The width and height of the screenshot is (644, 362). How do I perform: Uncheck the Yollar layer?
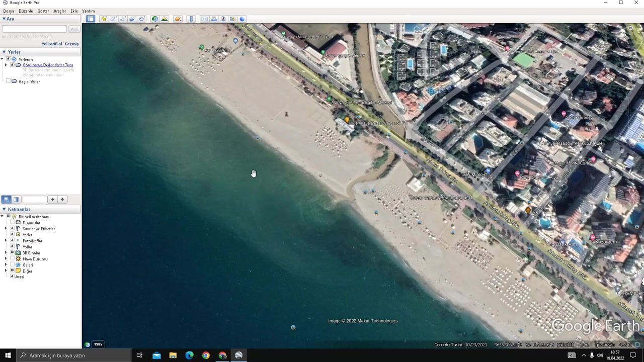coord(13,247)
